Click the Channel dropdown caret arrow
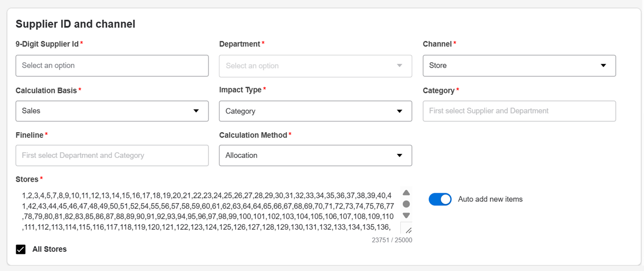The image size is (644, 271). click(x=603, y=66)
